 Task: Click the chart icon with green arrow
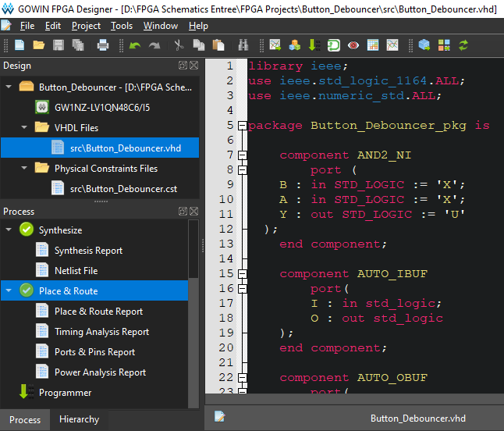(x=275, y=45)
